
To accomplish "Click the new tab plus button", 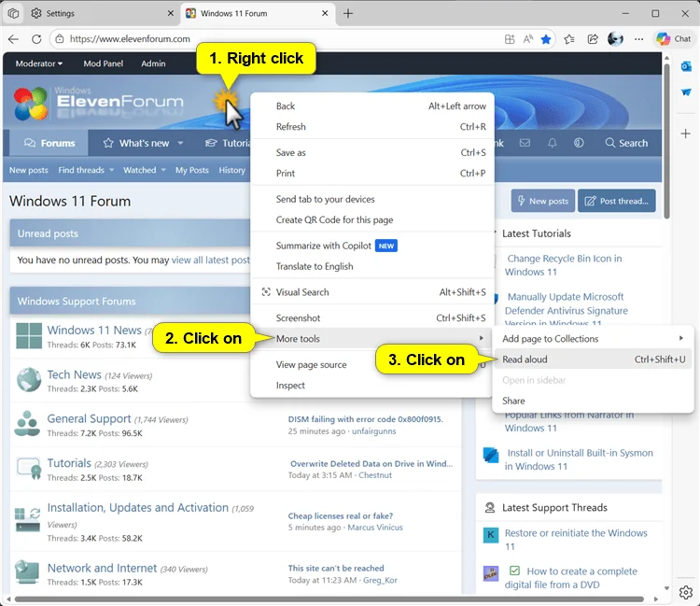I will point(348,13).
